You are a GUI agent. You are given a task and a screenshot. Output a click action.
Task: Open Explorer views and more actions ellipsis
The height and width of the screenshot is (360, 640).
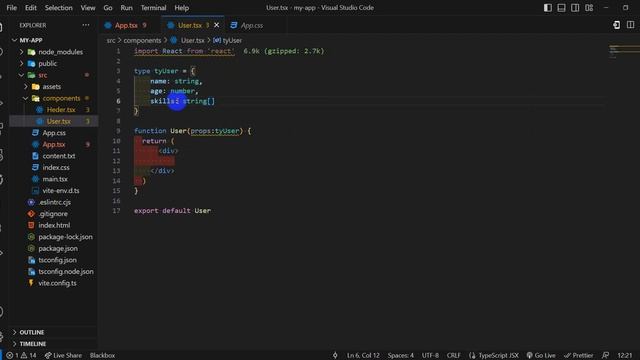pos(85,25)
